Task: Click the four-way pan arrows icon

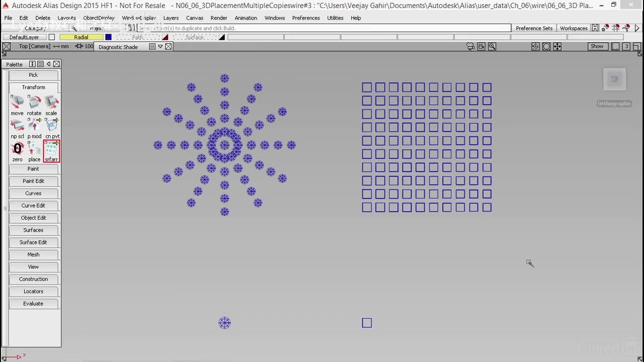Action: click(x=557, y=46)
